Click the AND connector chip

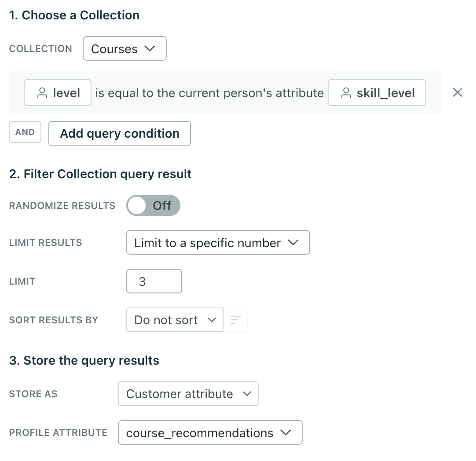pyautogui.click(x=25, y=132)
